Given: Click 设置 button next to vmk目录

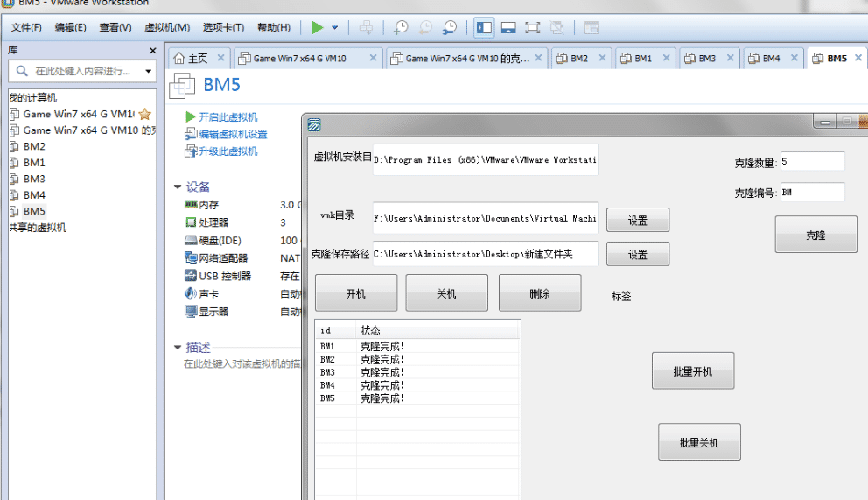Looking at the screenshot, I should click(638, 221).
